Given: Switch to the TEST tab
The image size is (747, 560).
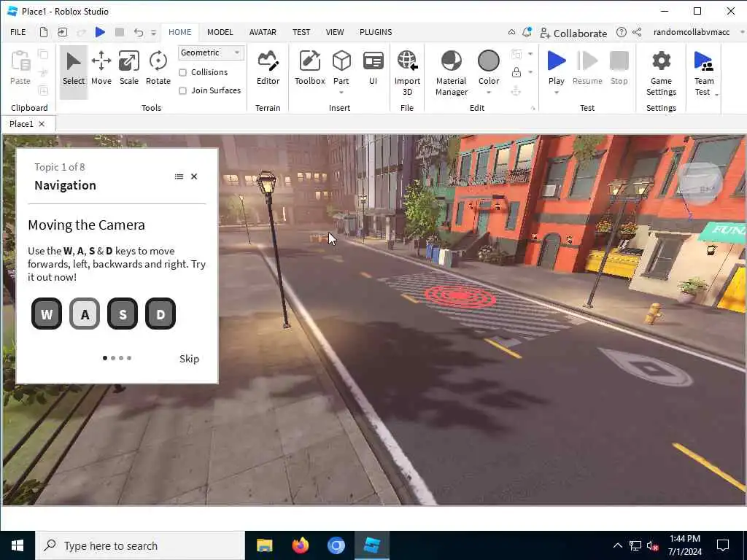Looking at the screenshot, I should click(x=301, y=32).
